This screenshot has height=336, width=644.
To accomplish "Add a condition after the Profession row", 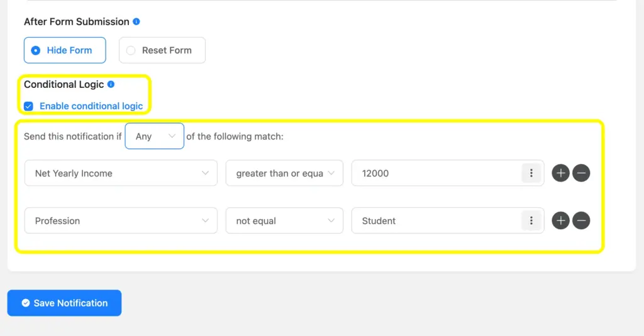I will [x=560, y=220].
